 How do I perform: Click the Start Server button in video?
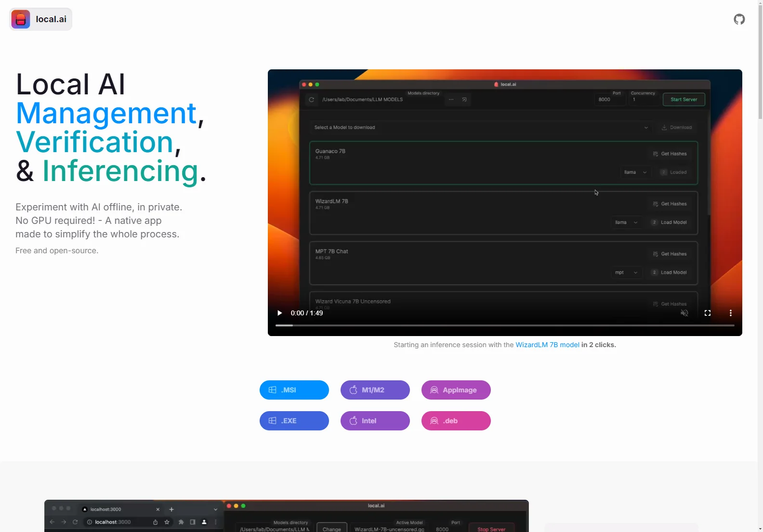[x=684, y=100]
